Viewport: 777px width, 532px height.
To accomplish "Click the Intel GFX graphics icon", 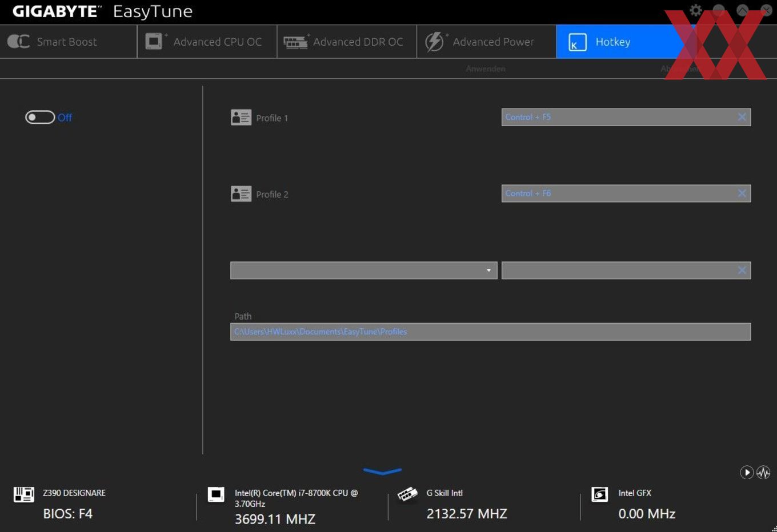I will tap(600, 494).
